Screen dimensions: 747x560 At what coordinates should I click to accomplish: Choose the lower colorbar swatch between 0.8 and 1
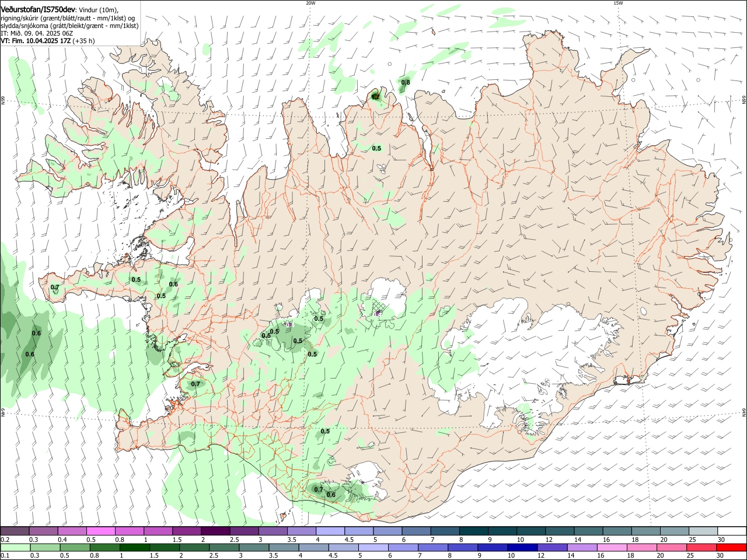coord(104,547)
